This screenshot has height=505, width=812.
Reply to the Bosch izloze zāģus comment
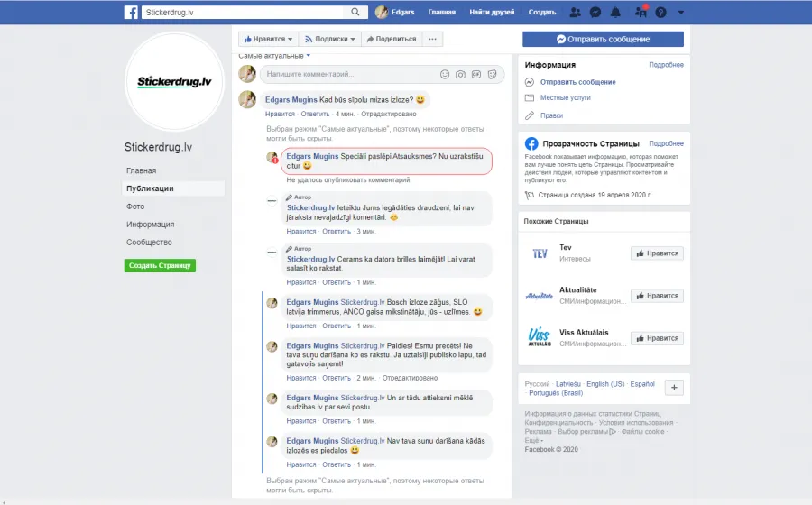pos(337,326)
